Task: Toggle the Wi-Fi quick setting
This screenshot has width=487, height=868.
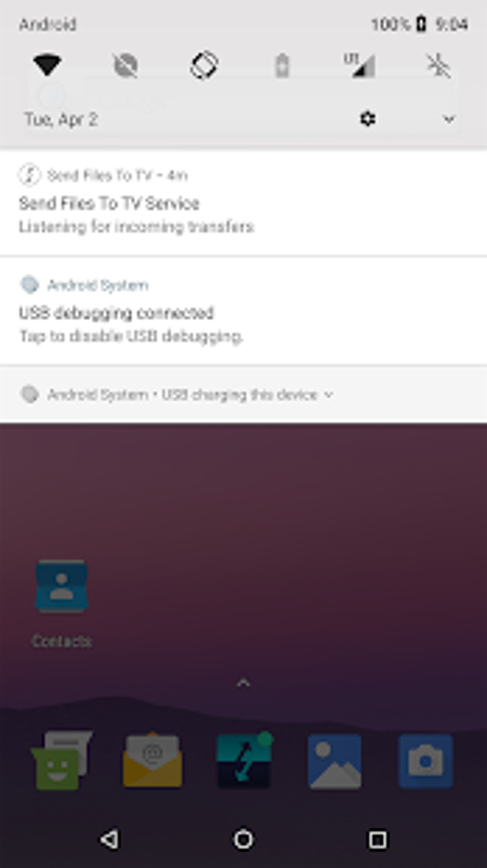Action: tap(47, 65)
